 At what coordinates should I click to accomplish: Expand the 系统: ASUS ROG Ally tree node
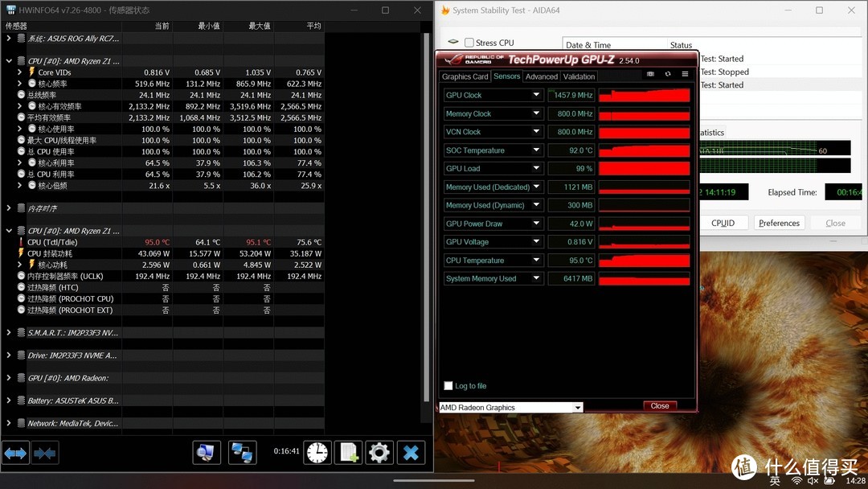coord(9,39)
